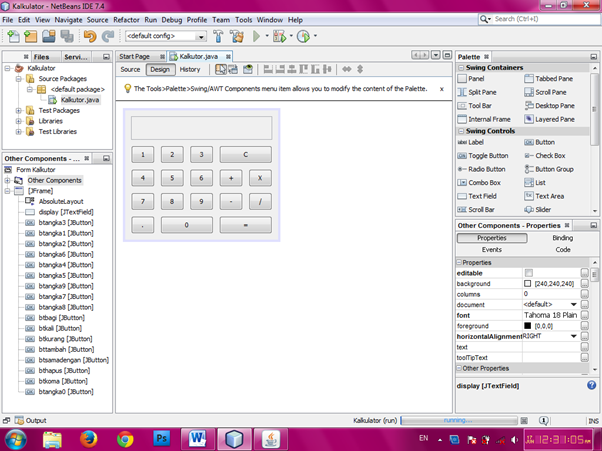The image size is (602, 451).
Task: Open Chrome from the taskbar
Action: (x=125, y=439)
